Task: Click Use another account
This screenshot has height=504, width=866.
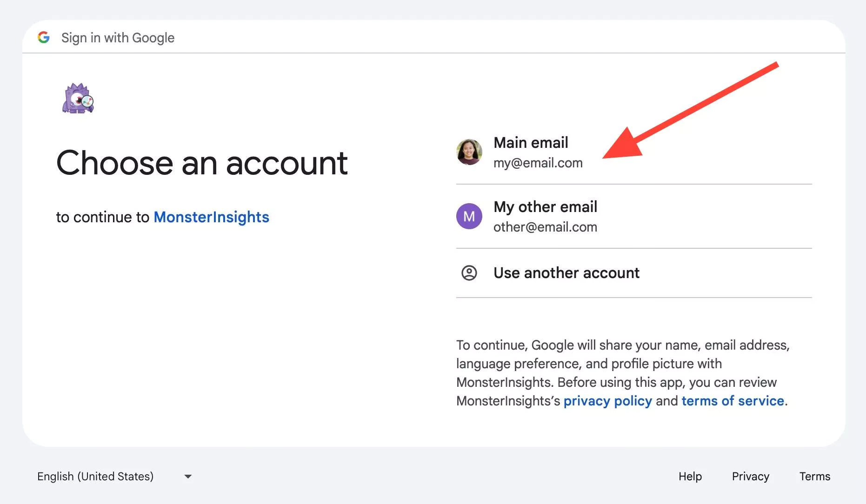Action: (566, 273)
